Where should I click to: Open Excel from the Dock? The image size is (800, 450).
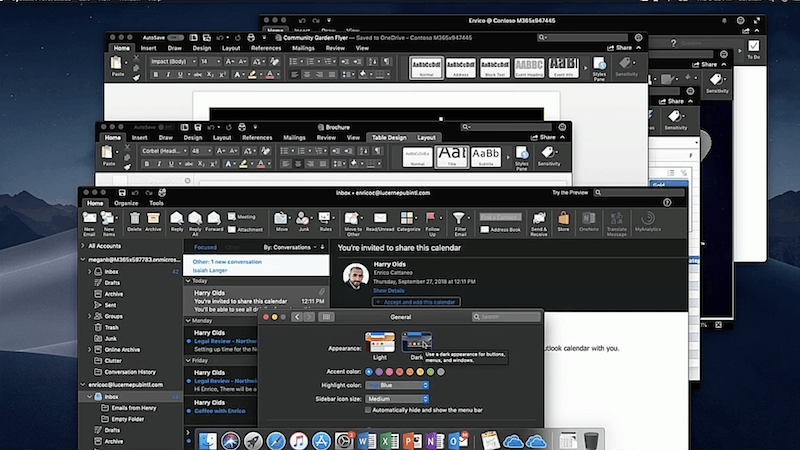(389, 440)
